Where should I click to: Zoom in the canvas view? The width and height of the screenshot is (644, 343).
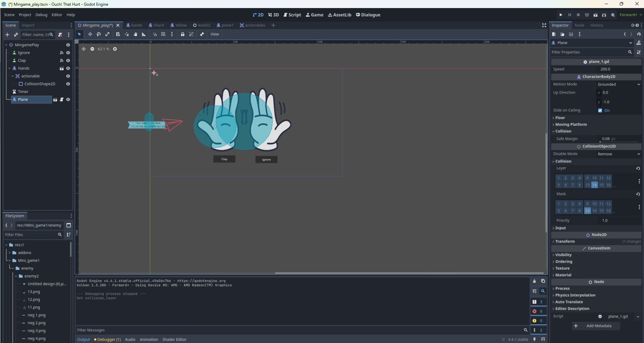pyautogui.click(x=115, y=49)
